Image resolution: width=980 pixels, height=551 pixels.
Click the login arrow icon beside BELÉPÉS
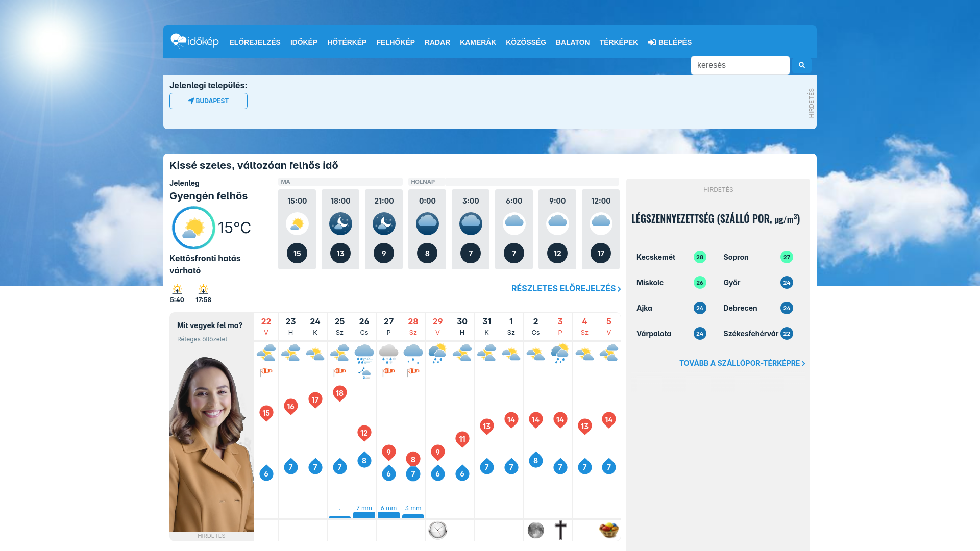[652, 42]
